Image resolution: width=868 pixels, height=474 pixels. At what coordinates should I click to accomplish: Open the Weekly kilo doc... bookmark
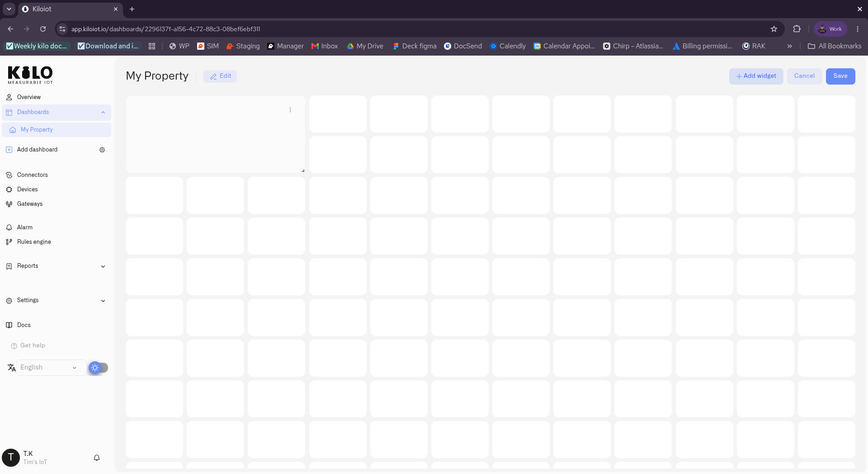36,46
